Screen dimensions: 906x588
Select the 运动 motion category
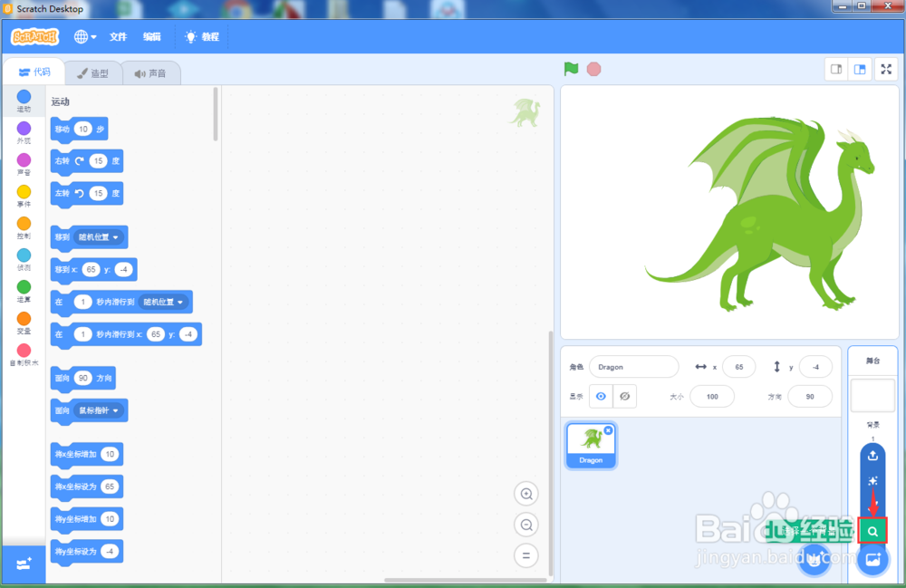[x=24, y=101]
